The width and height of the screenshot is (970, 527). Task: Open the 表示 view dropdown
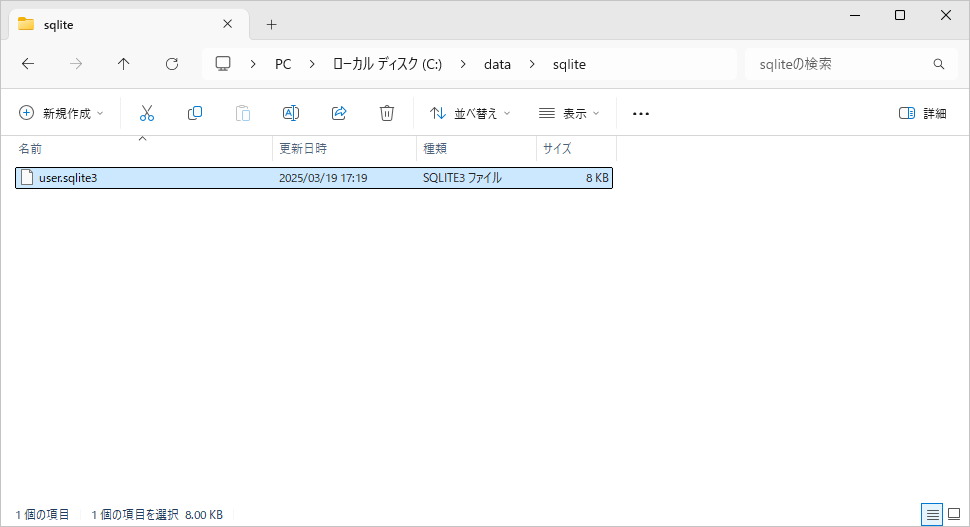[568, 113]
